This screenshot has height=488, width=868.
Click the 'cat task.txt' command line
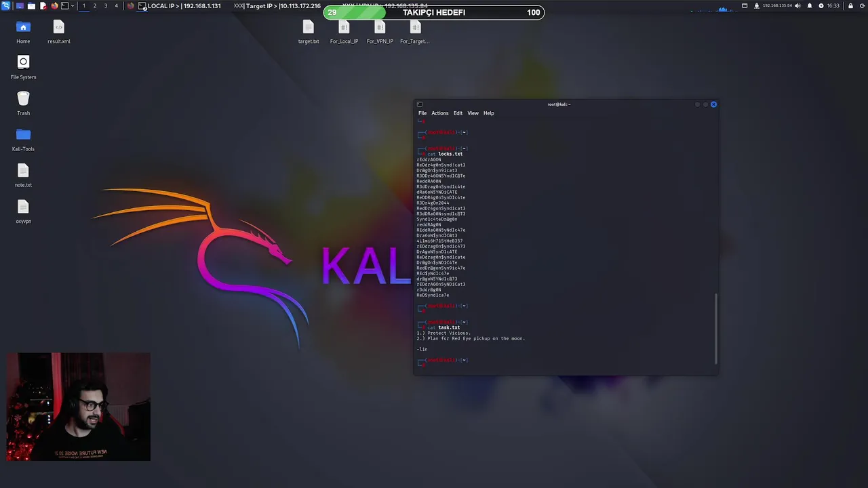pyautogui.click(x=443, y=327)
